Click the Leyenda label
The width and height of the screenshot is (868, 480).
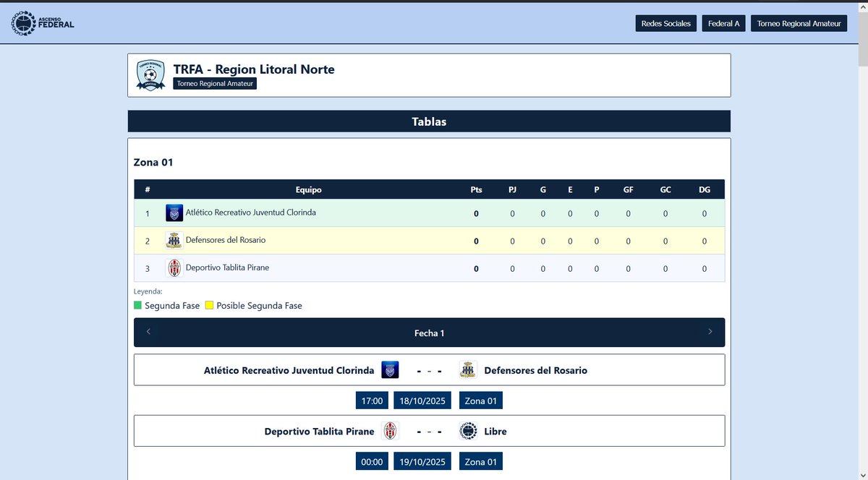click(148, 291)
